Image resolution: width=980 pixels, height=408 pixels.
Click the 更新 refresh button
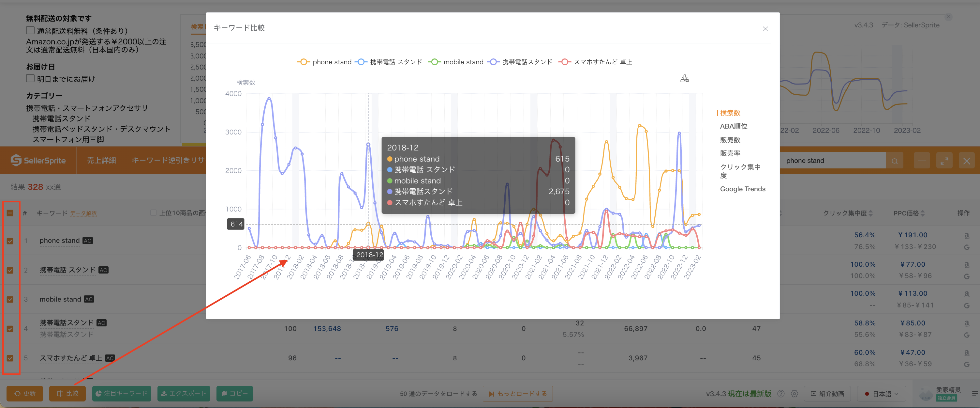[25, 394]
